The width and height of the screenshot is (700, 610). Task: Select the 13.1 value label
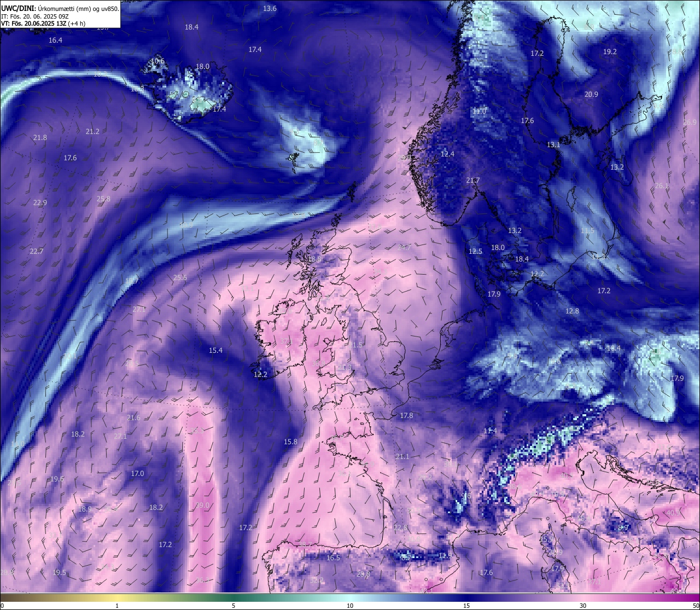coord(553,145)
